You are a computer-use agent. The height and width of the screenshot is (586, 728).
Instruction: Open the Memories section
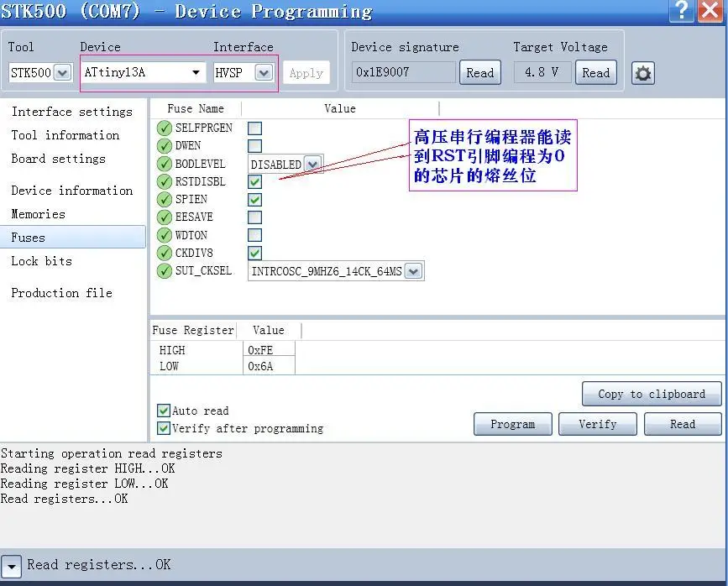click(38, 214)
